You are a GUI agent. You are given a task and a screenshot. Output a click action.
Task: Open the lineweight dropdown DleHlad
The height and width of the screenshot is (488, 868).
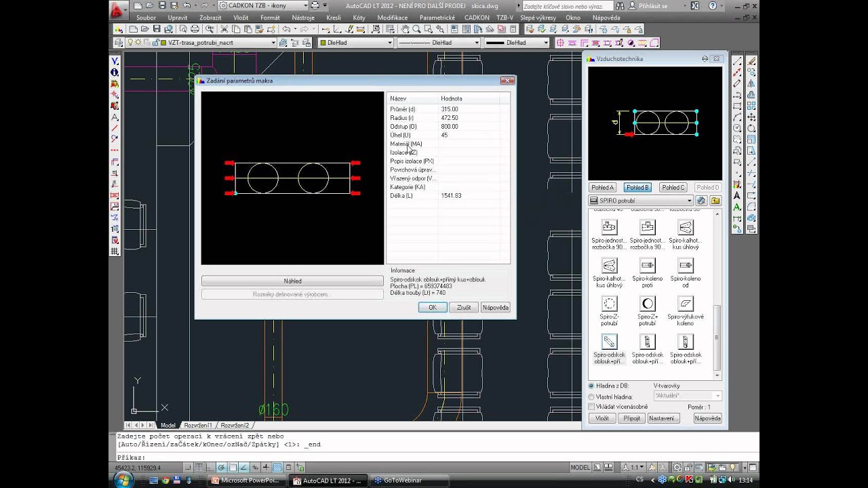(x=517, y=43)
